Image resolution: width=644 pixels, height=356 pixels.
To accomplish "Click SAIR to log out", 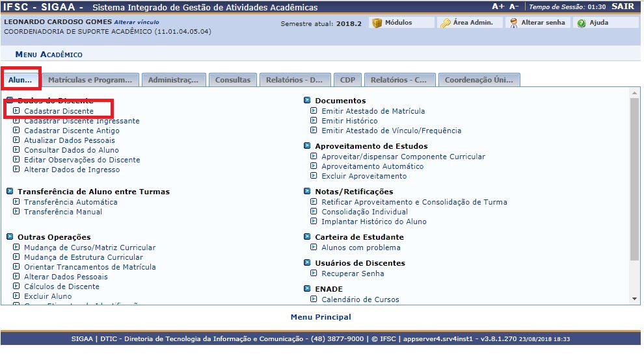I will pos(623,6).
